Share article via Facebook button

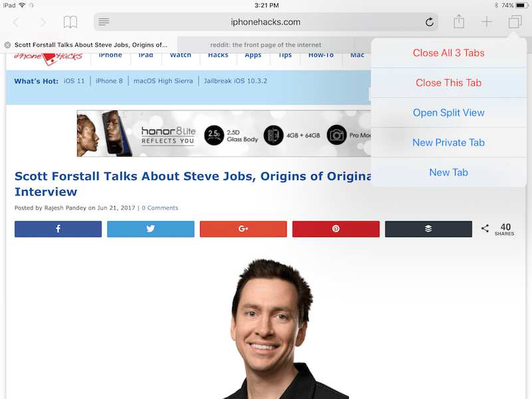(x=58, y=229)
